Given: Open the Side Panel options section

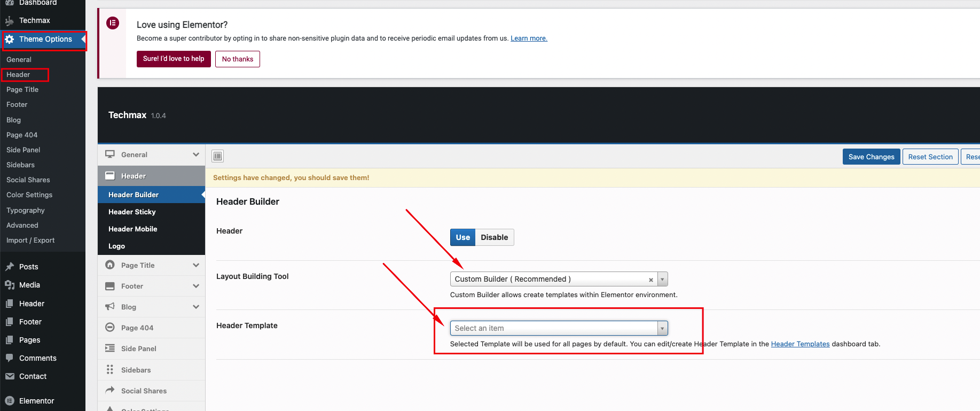Looking at the screenshot, I should tap(151, 348).
